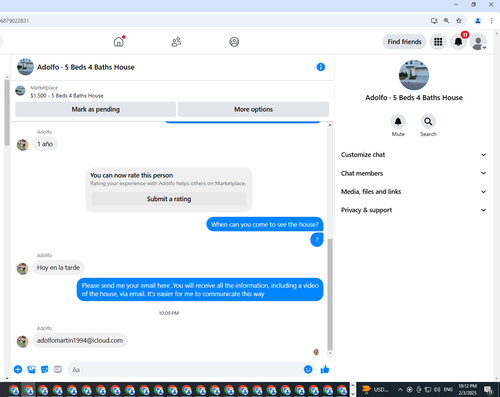Choose a sticker from the composer
Screen dimensions: 500x397
tap(44, 369)
